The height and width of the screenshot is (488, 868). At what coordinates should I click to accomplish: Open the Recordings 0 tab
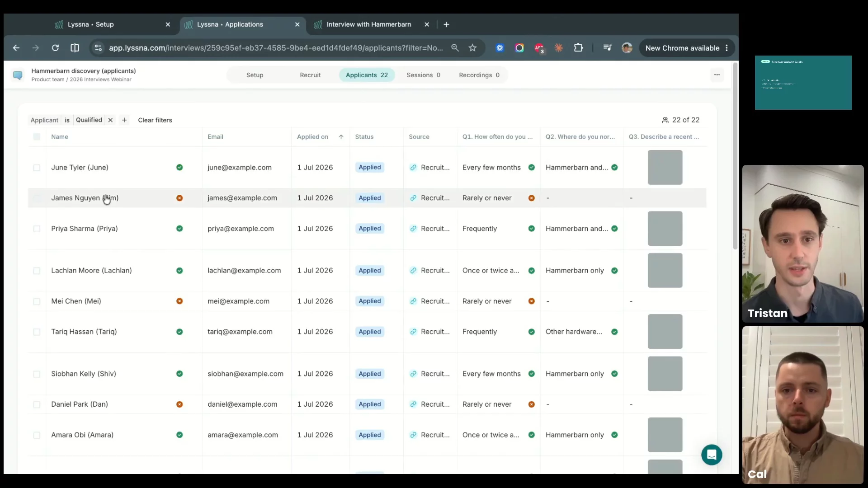click(479, 75)
